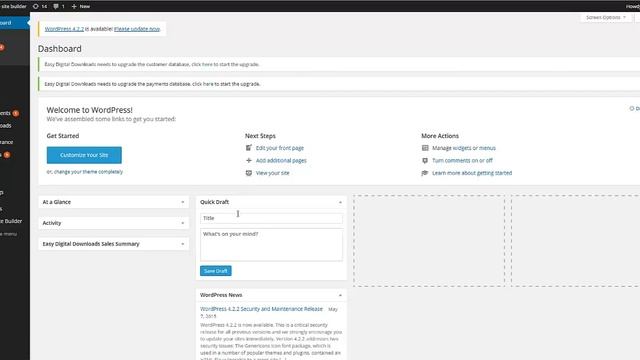
Task: Click the widgets icon beside Manage widgets or menus
Action: pyautogui.click(x=425, y=148)
